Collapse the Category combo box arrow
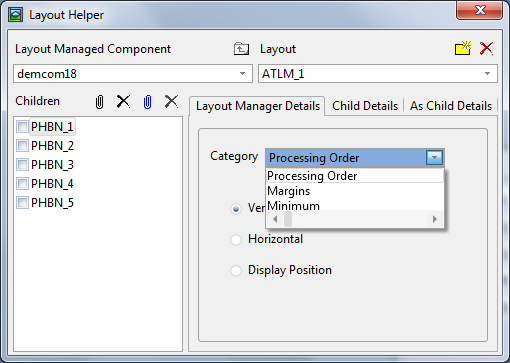The image size is (510, 363). (x=434, y=158)
